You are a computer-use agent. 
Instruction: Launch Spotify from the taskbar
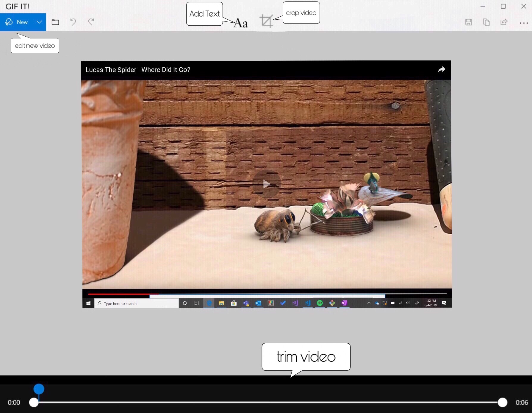click(320, 303)
